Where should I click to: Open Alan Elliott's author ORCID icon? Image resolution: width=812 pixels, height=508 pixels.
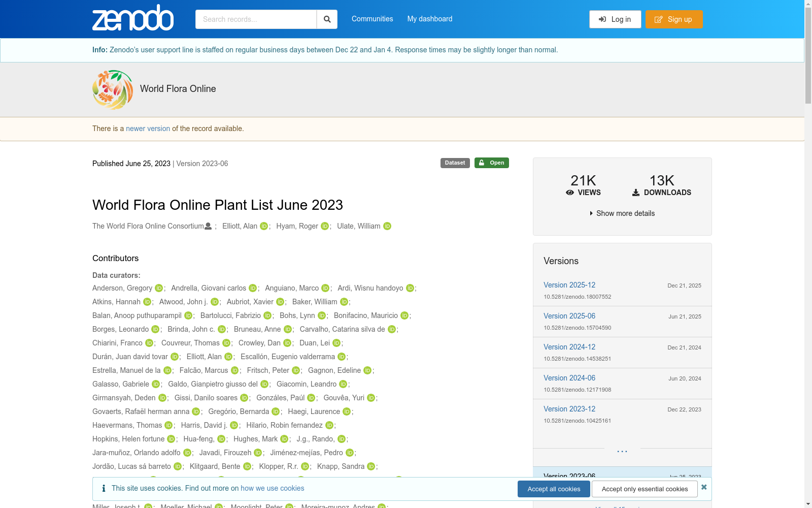click(x=264, y=226)
